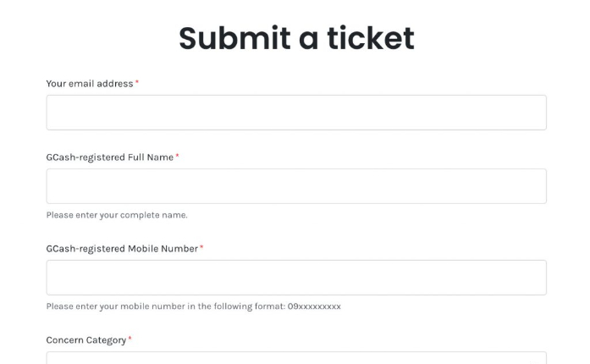590x364 pixels.
Task: Click the required asterisk after Mobile Number label
Action: point(201,248)
